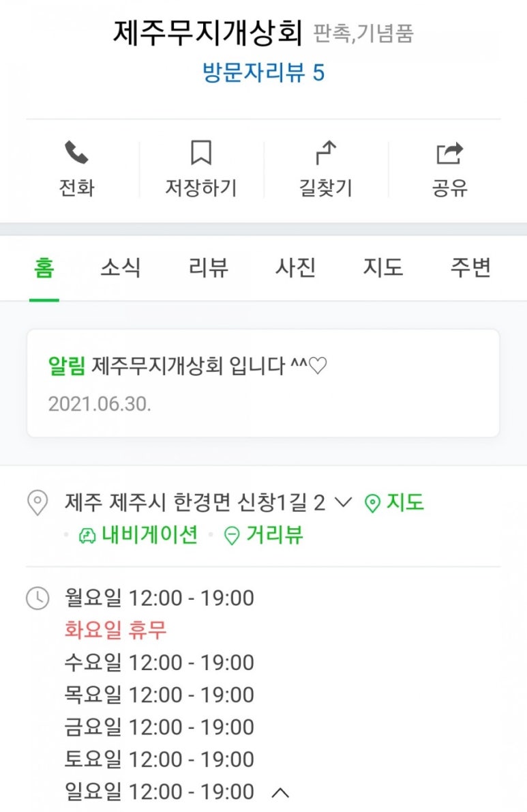Click the 제주무지개상회 store title
Viewport: 527px width, 812px height.
207,33
